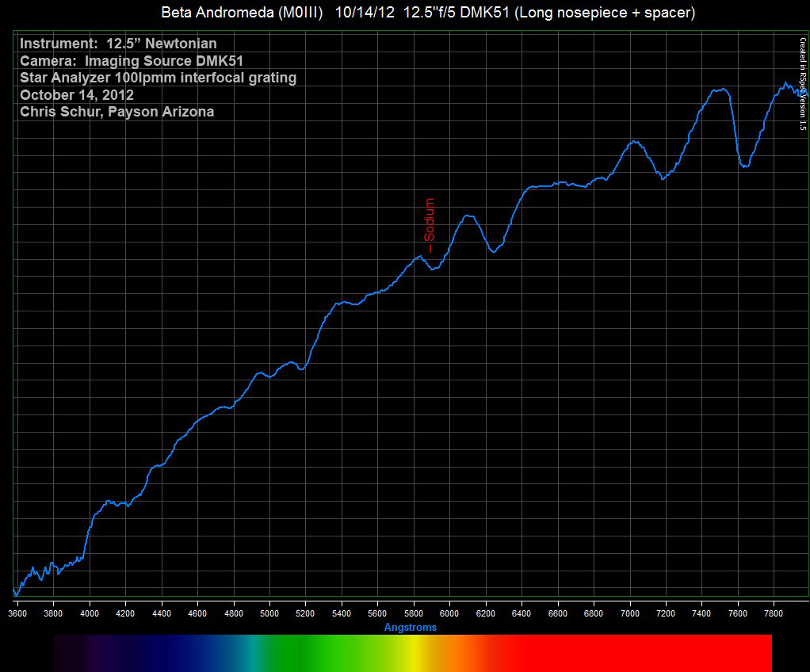Click the 'October 14, 2012' date line

(x=76, y=95)
